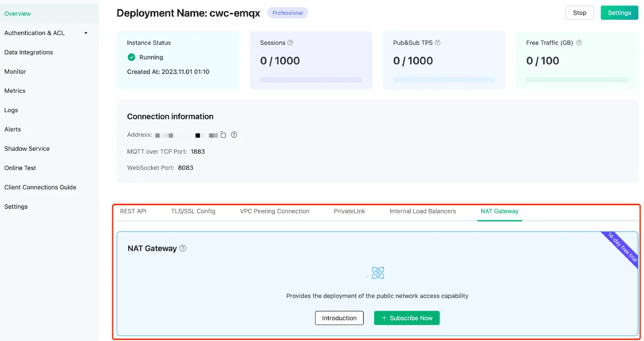Navigate to Shadow Service in the sidebar

coord(27,148)
